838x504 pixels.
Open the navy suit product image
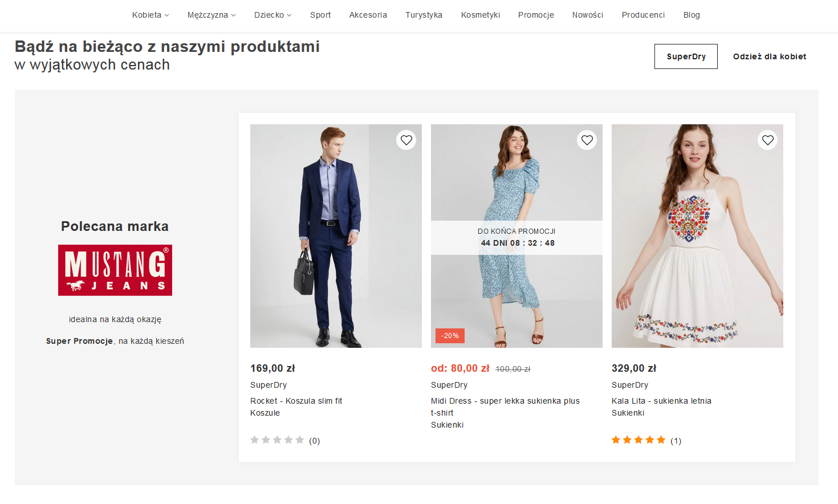(x=336, y=245)
